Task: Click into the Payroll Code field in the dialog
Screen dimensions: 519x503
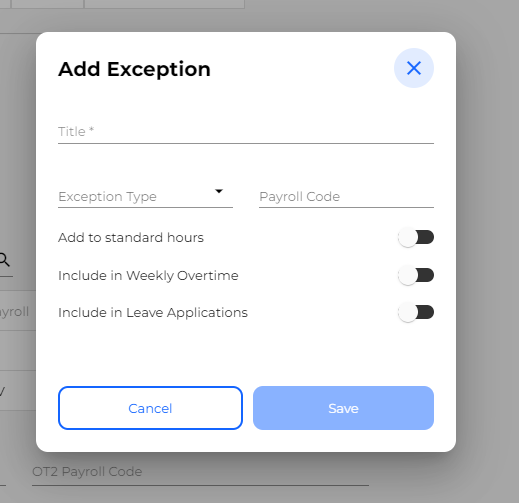Action: tap(346, 196)
